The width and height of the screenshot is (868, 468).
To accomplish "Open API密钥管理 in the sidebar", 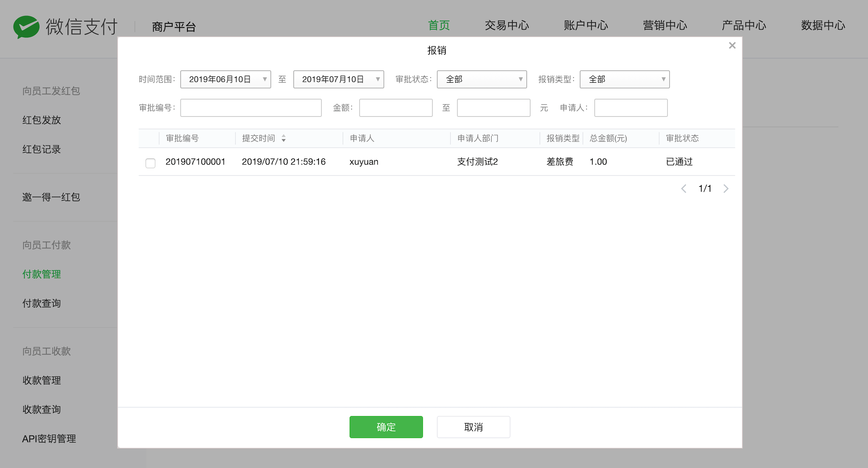I will (x=49, y=439).
